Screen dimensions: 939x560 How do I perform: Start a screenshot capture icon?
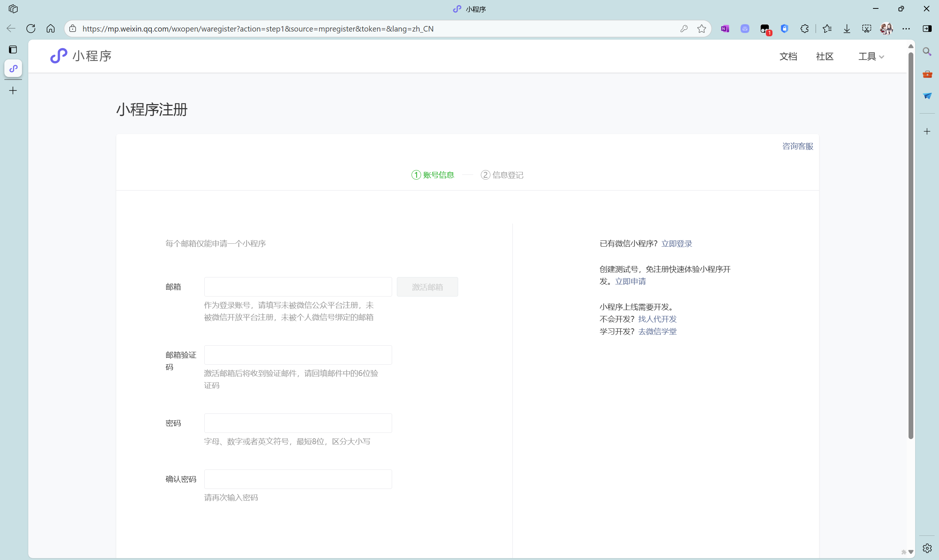[x=866, y=29]
